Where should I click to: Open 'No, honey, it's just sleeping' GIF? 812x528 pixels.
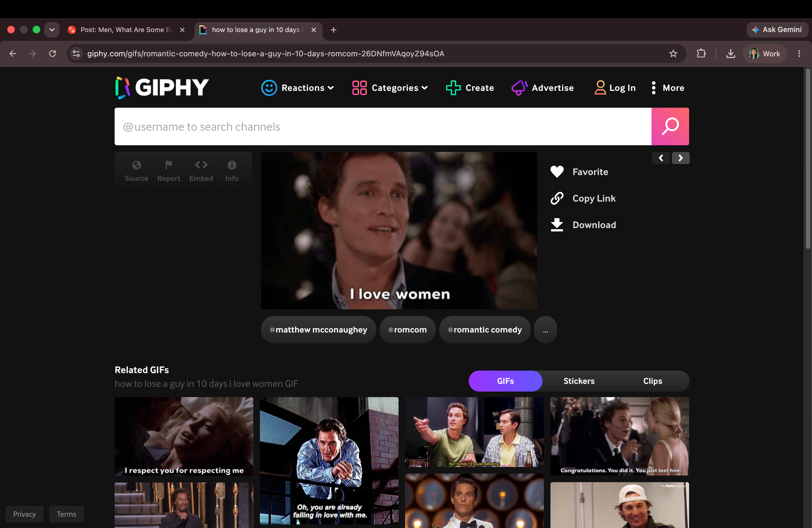pos(474,432)
